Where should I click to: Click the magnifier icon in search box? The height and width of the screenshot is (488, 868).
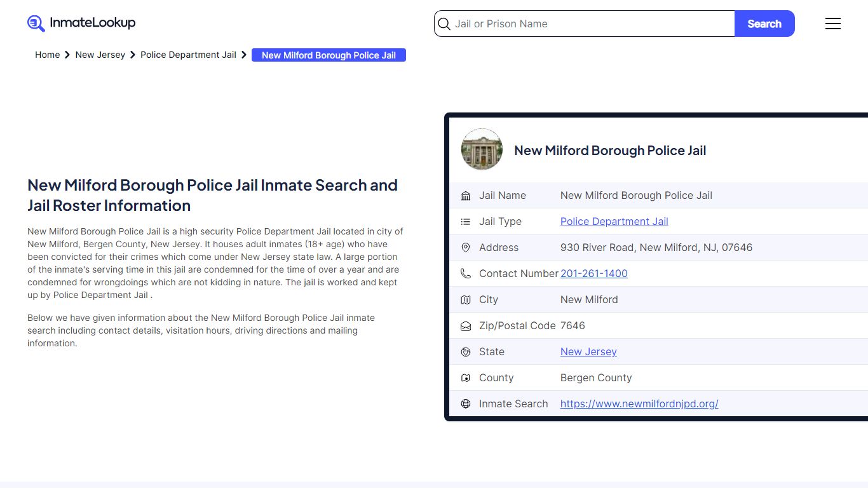pos(445,24)
